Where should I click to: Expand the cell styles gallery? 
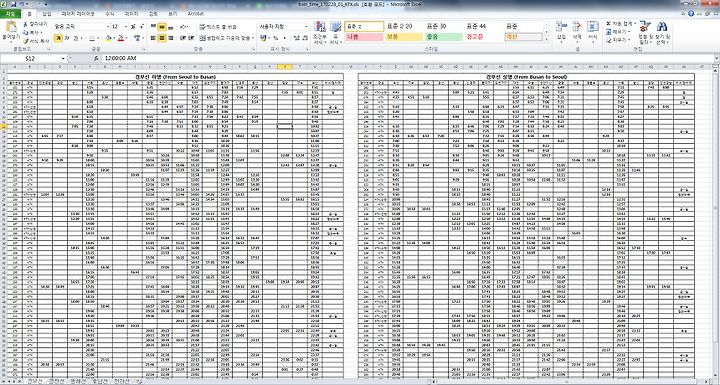coord(546,40)
